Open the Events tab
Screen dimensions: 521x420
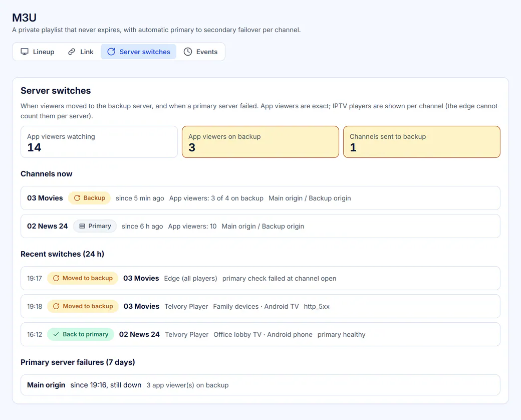201,52
